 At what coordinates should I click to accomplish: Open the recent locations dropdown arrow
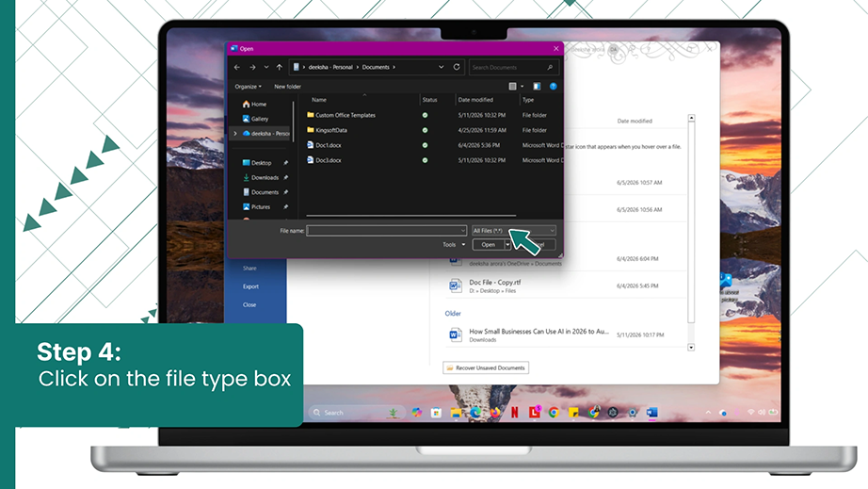click(x=266, y=67)
